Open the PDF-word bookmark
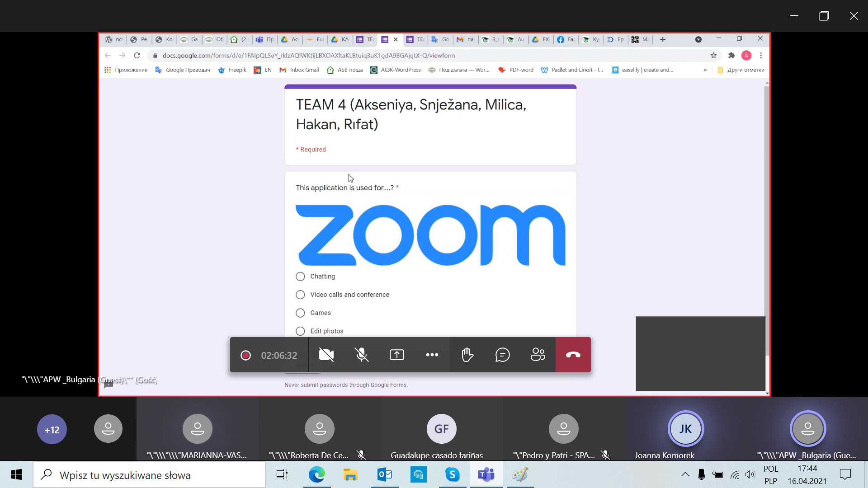The width and height of the screenshot is (868, 488). coord(516,70)
